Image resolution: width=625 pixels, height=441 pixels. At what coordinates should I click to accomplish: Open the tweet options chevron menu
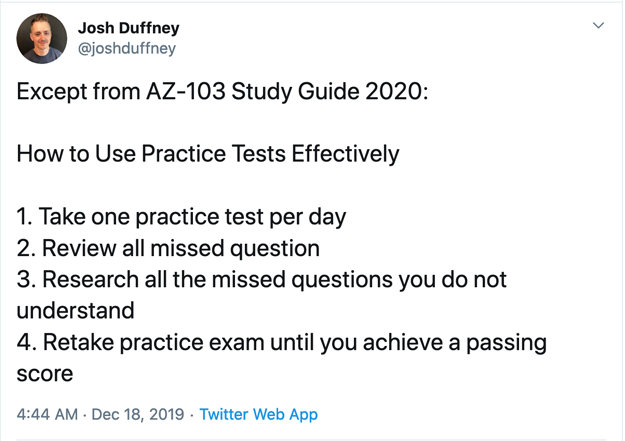tap(598, 26)
